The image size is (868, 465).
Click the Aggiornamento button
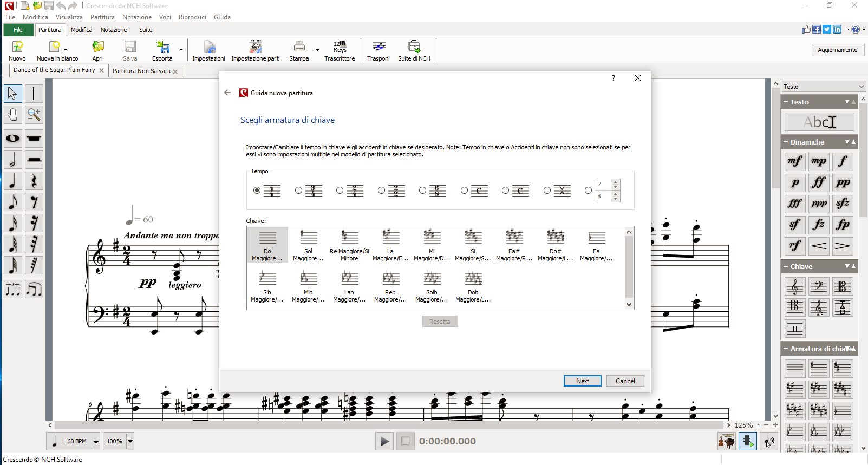tap(838, 50)
